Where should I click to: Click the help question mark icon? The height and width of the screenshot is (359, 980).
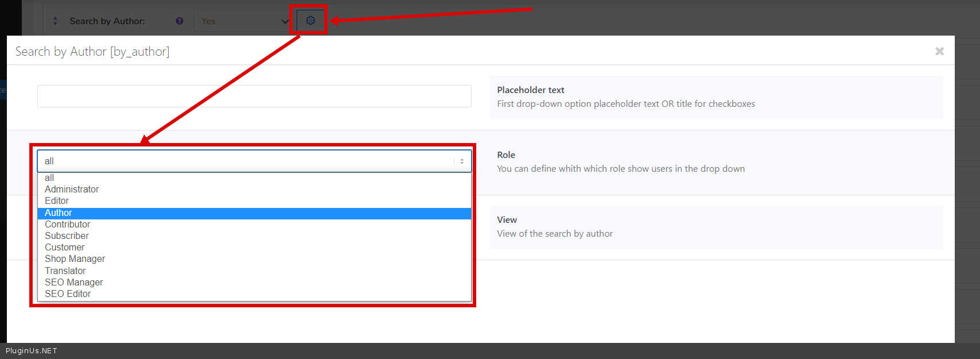click(180, 21)
